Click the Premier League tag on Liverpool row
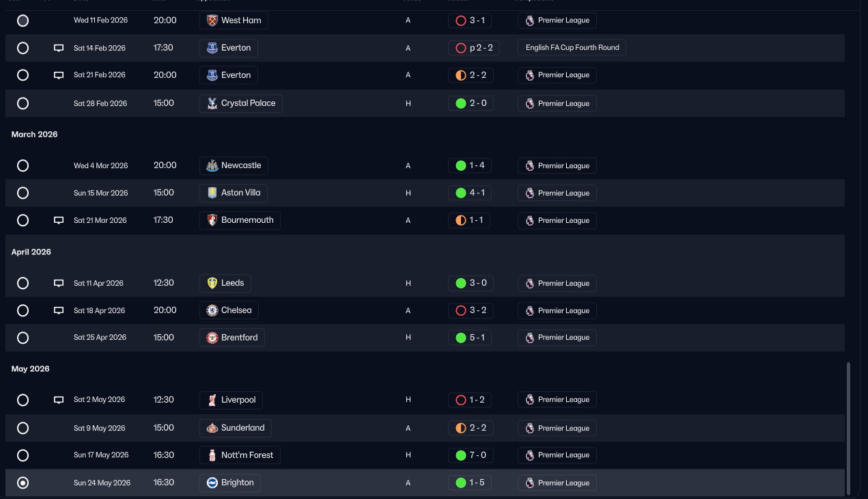This screenshot has height=499, width=868. [557, 400]
